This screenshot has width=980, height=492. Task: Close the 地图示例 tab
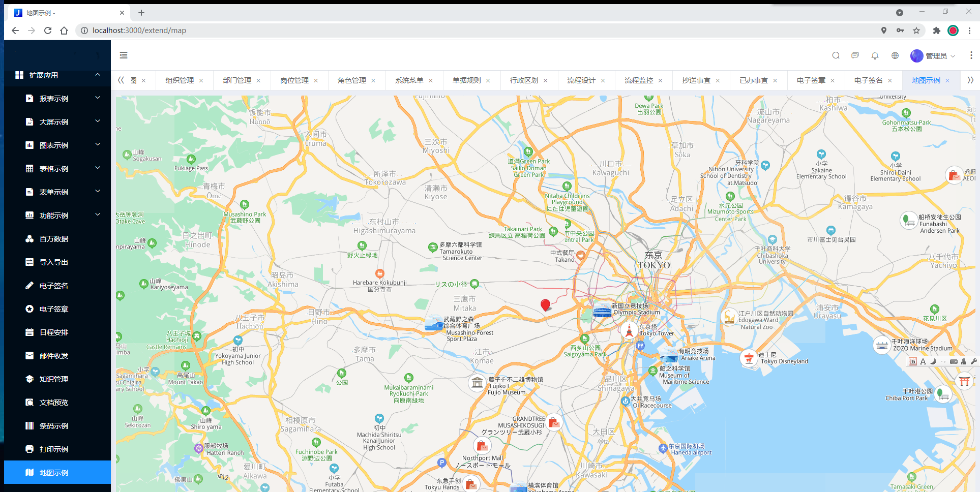pos(947,81)
